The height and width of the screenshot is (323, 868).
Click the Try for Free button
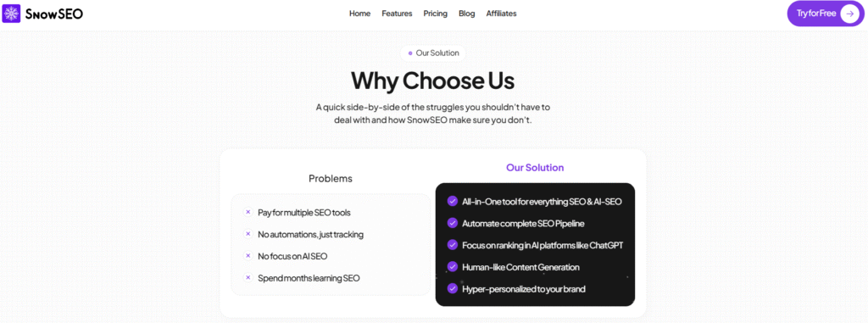[826, 14]
